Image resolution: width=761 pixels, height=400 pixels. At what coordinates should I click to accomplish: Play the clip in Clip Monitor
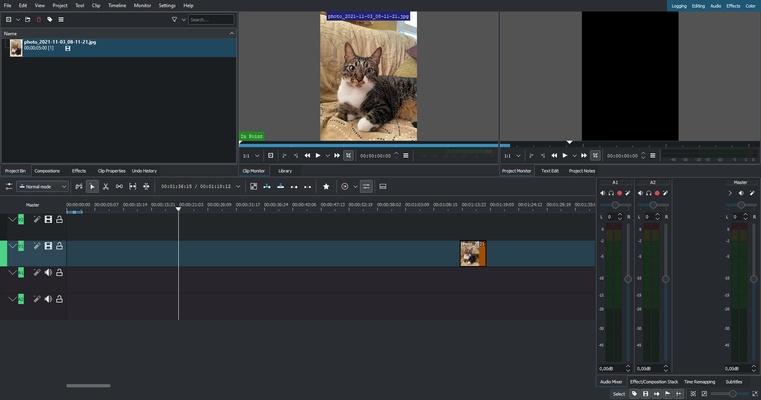tap(318, 155)
